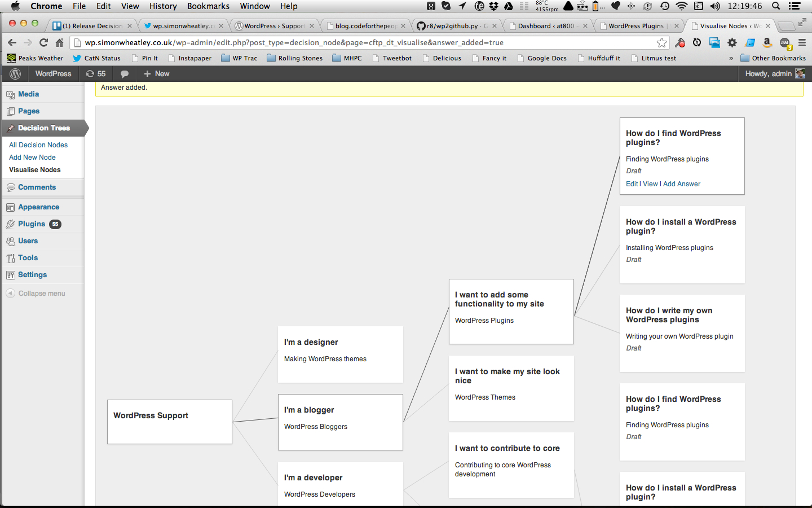Screen dimensions: 812x508
Task: Open the Media admin menu
Action: point(28,94)
